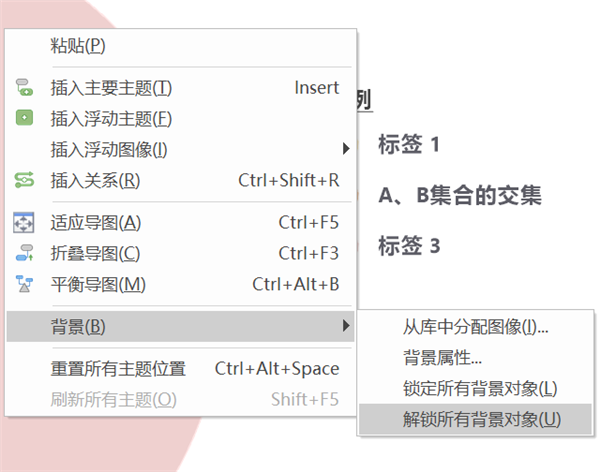
Task: Choose 折叠导图(C) menu item
Action: click(180, 253)
